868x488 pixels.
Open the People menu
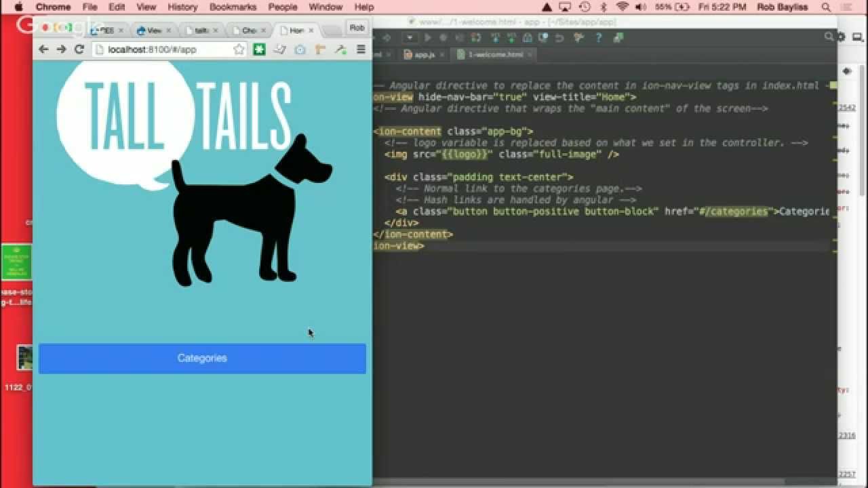pos(282,7)
